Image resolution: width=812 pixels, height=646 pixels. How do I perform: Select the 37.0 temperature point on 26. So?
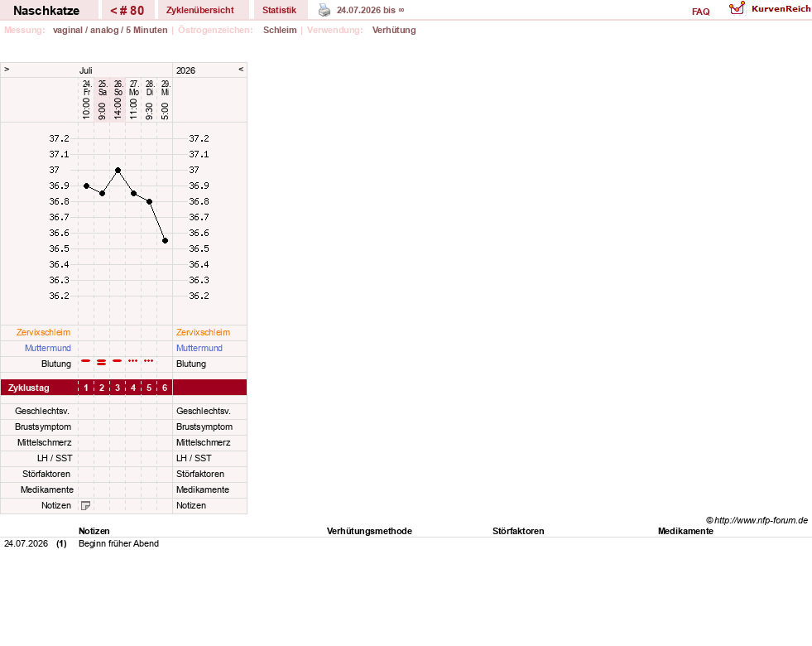118,171
